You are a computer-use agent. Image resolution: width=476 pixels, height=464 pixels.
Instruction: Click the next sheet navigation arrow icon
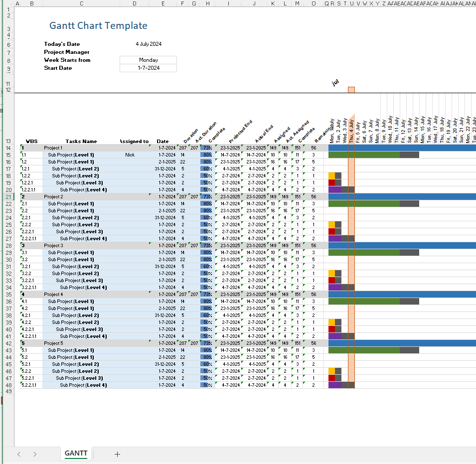[x=35, y=454]
